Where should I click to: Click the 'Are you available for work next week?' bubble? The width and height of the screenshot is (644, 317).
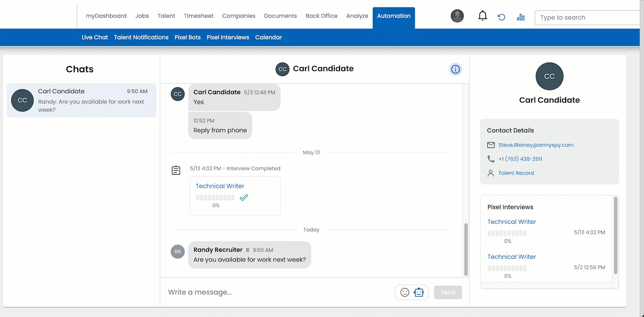[x=249, y=255]
